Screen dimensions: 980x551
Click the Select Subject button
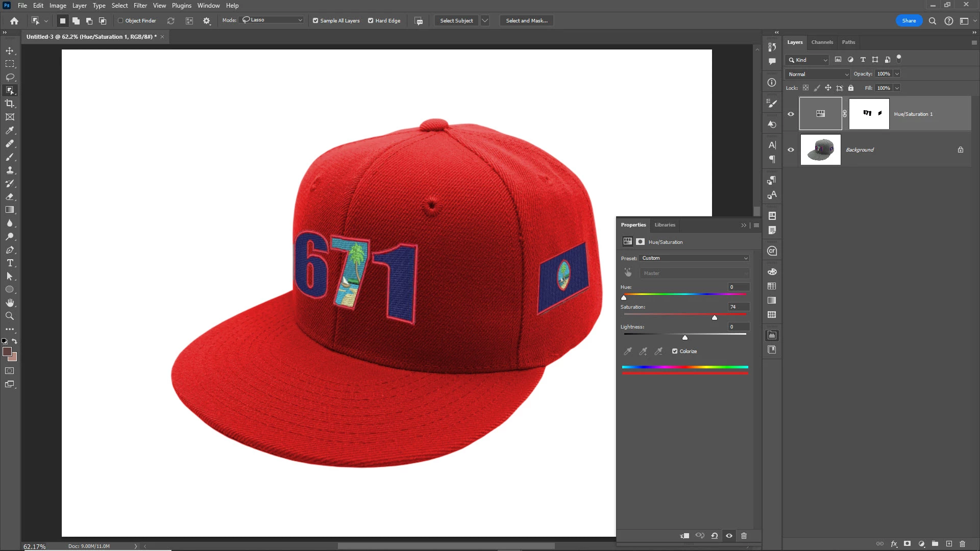[x=456, y=21]
